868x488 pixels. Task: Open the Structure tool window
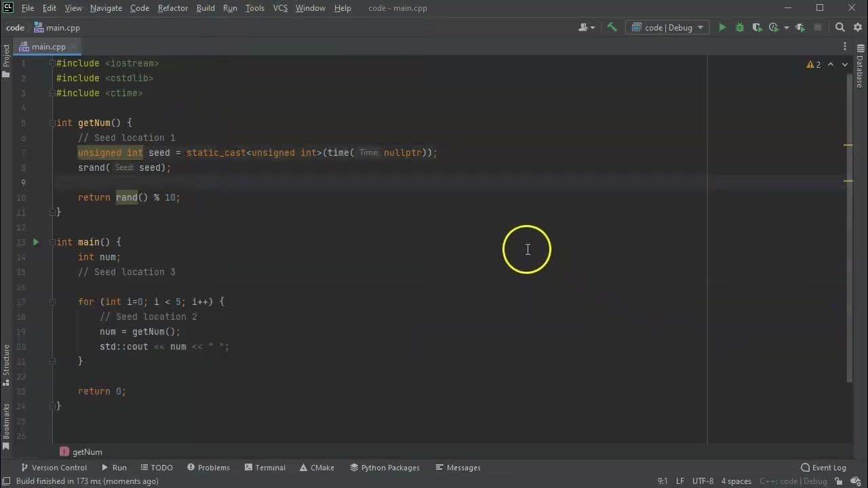(x=7, y=364)
